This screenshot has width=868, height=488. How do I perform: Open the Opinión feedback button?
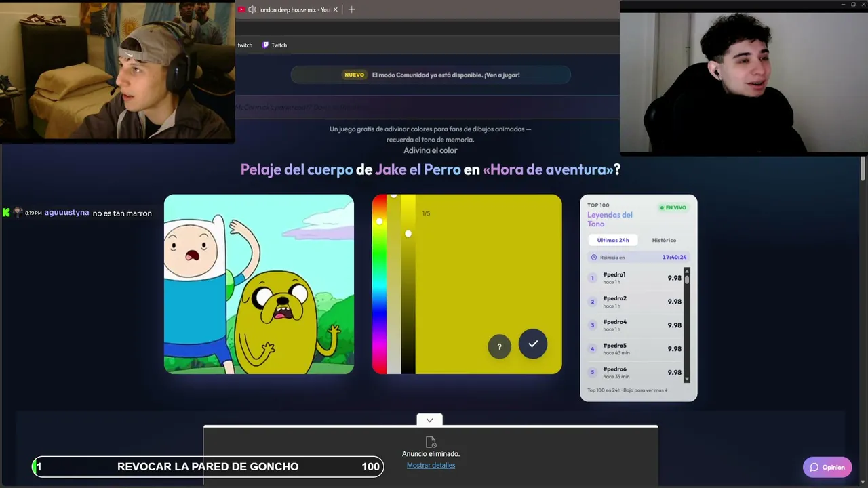click(x=827, y=467)
